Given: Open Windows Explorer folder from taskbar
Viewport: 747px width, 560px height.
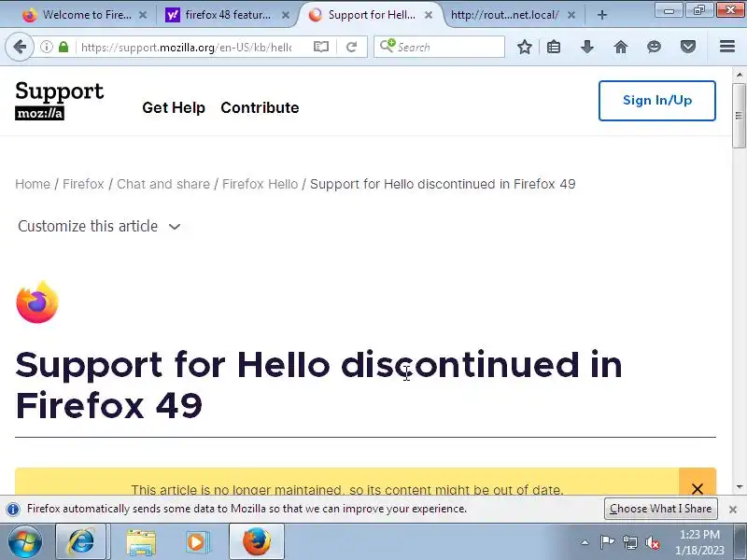Looking at the screenshot, I should coord(141,542).
